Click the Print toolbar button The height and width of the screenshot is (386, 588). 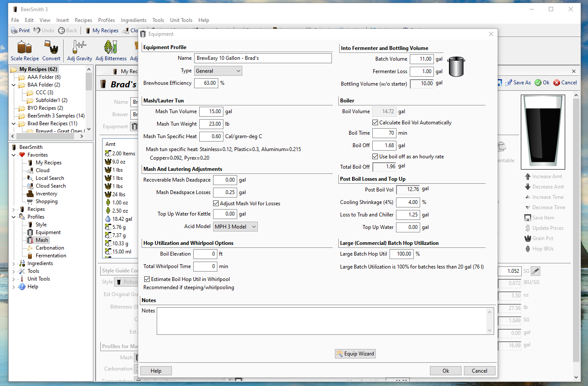point(20,31)
